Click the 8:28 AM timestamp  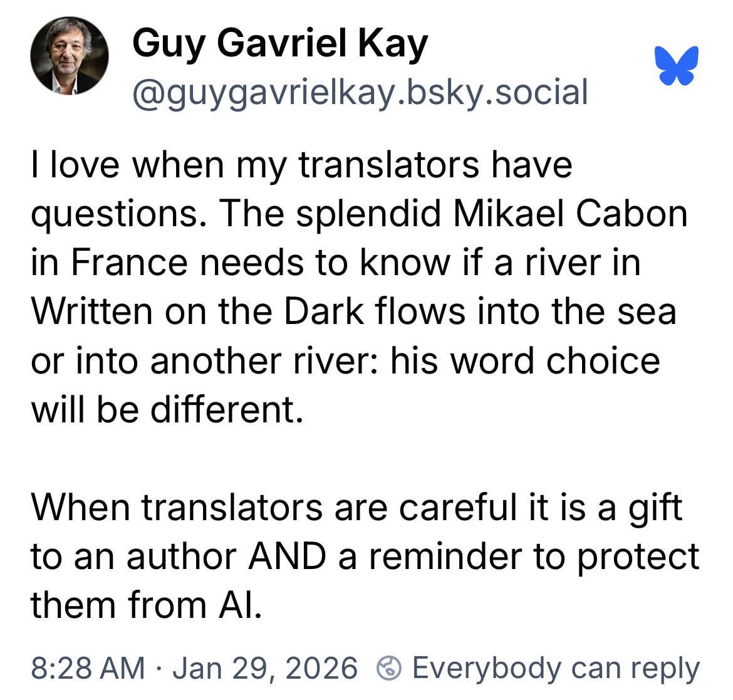[x=88, y=668]
